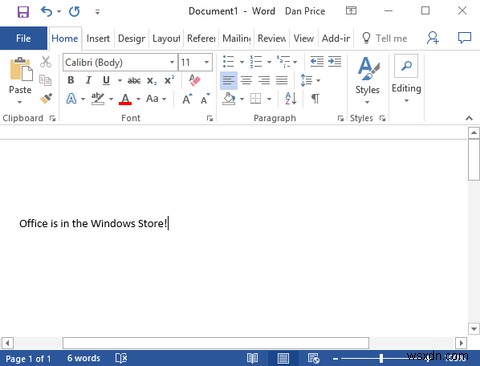Open the Change Case Aa menu
The image size is (480, 366).
[156, 99]
